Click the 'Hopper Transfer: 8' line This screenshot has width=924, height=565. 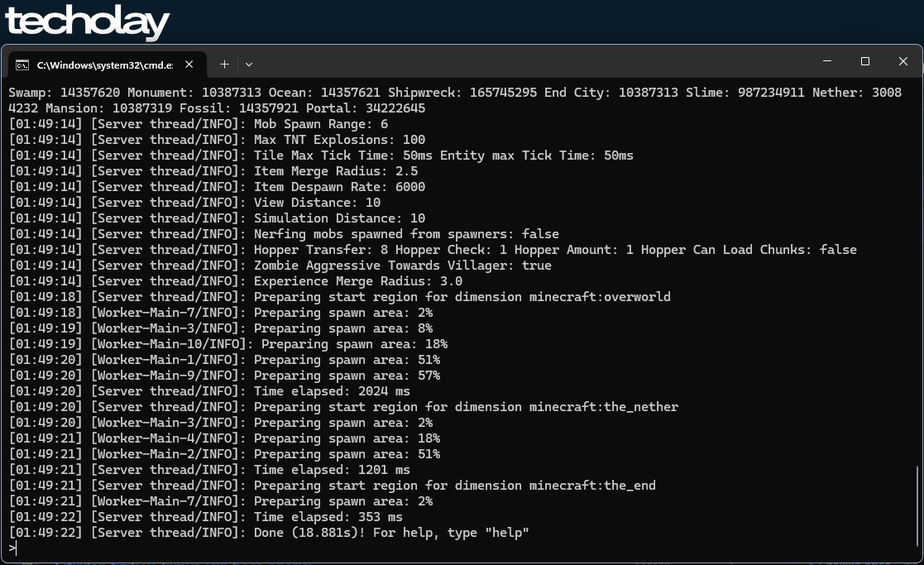pos(433,250)
